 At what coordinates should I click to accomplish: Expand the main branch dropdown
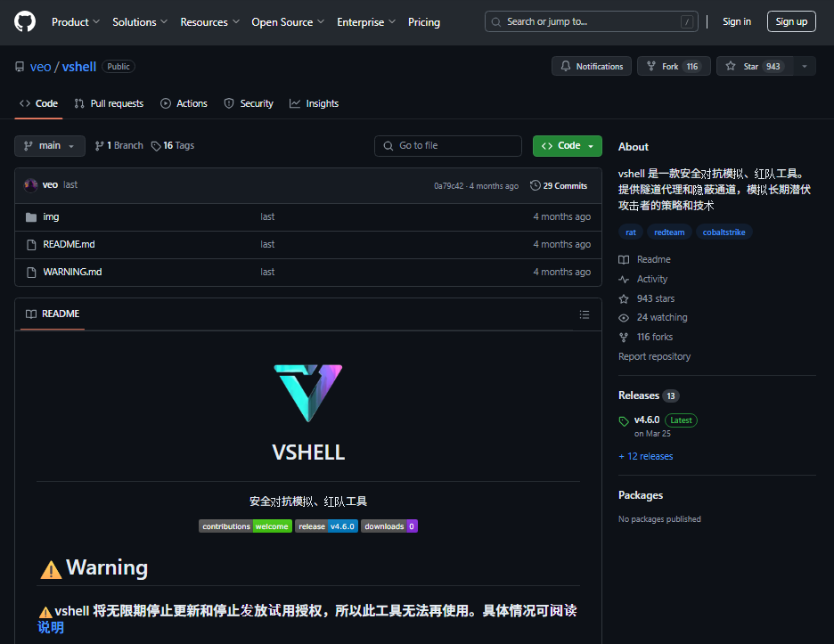(50, 145)
